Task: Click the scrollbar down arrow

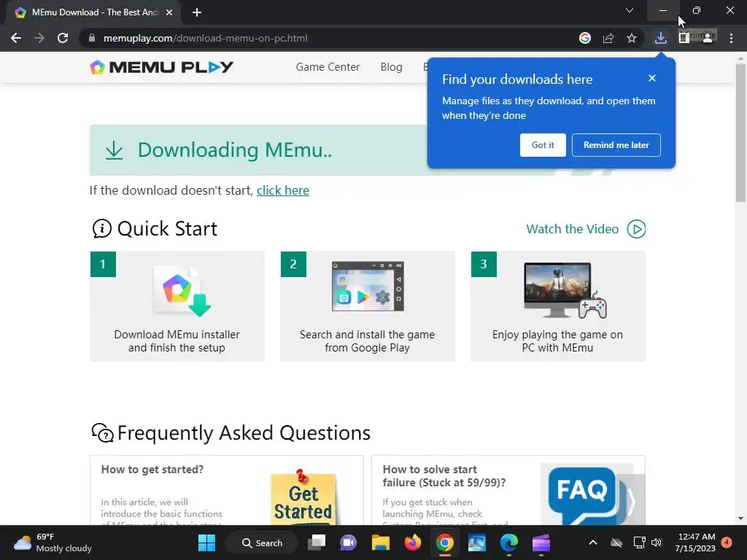Action: tap(740, 518)
